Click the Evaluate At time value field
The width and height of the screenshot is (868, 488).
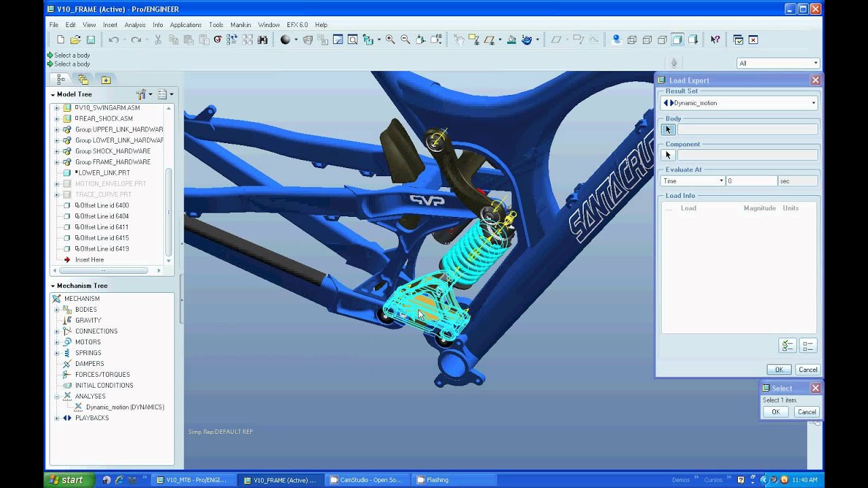click(751, 181)
